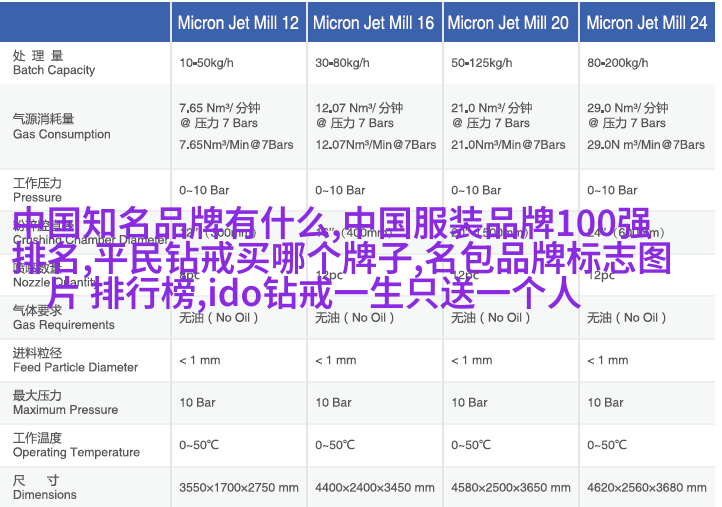Click the 7.65Nm³/Min@7Bars value
This screenshot has width=722, height=507.
click(236, 145)
